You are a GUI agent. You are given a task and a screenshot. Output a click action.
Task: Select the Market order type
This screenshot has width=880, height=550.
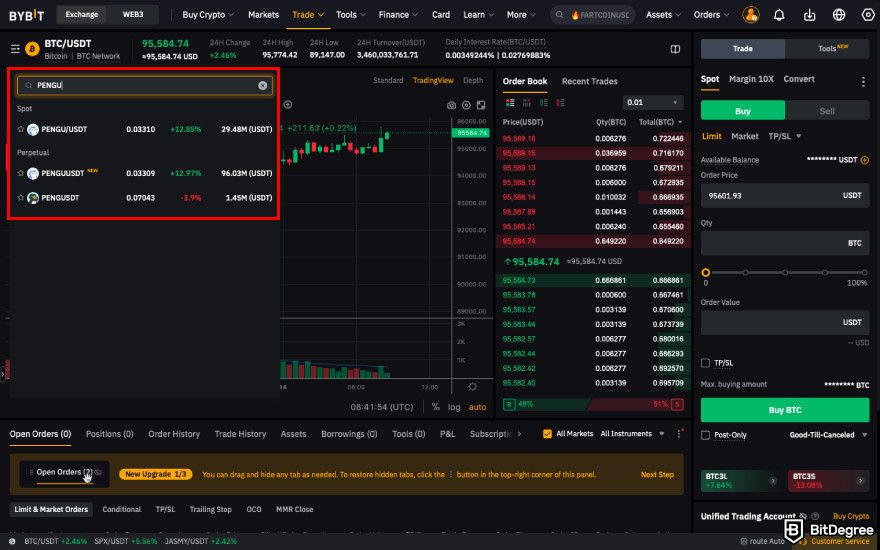tap(745, 136)
